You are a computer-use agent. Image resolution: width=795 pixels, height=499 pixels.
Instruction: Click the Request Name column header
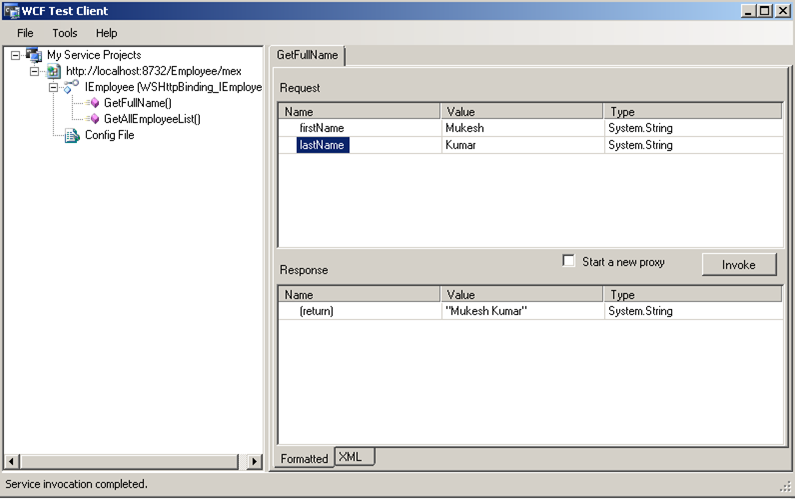[359, 112]
